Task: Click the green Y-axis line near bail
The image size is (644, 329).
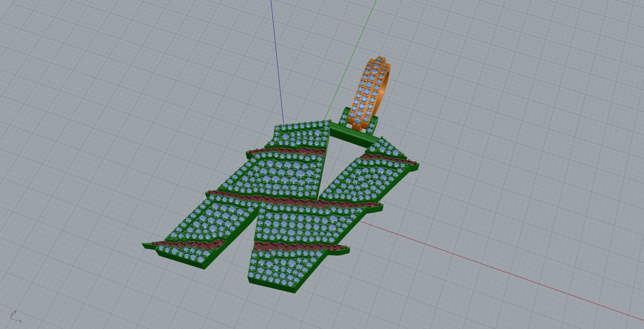Action: 350,60
